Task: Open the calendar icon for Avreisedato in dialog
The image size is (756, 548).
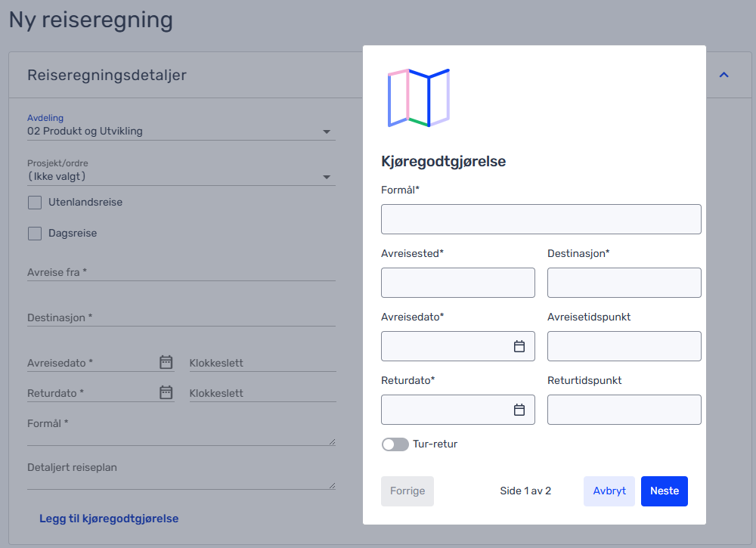Action: [x=519, y=346]
